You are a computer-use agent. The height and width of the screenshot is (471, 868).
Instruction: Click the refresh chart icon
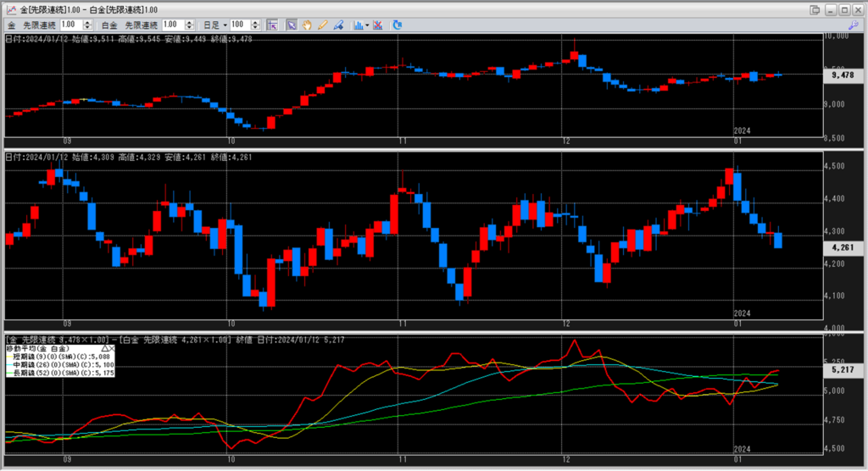coord(397,25)
